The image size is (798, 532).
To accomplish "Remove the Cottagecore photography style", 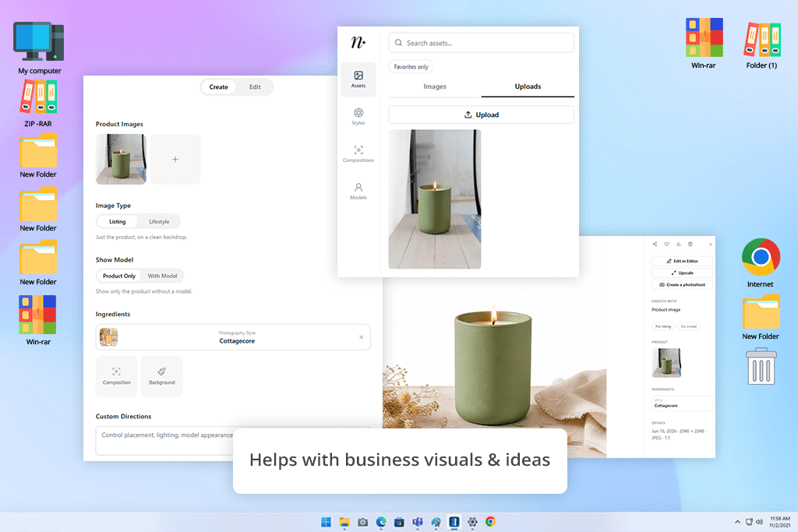I will pos(362,337).
